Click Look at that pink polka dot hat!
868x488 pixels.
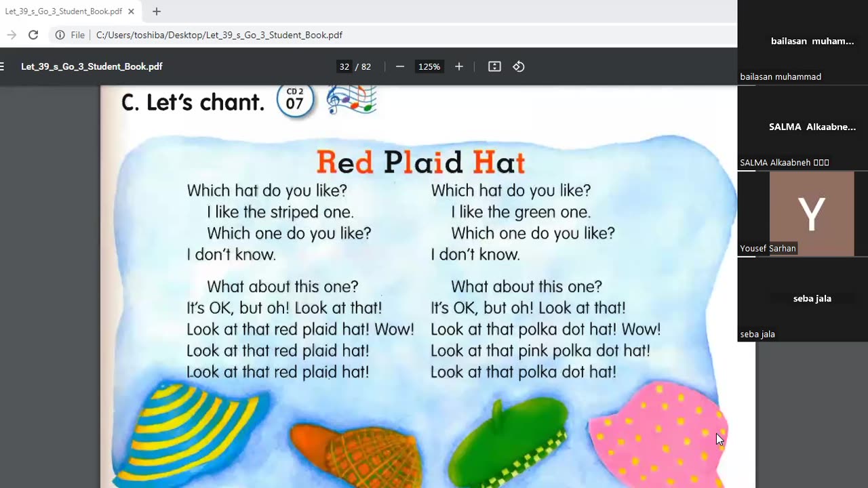coord(540,351)
